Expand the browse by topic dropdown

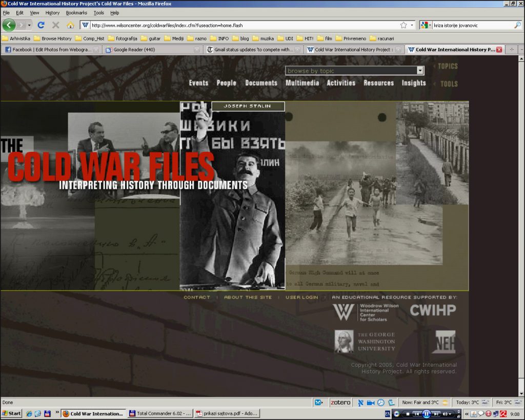pyautogui.click(x=420, y=71)
